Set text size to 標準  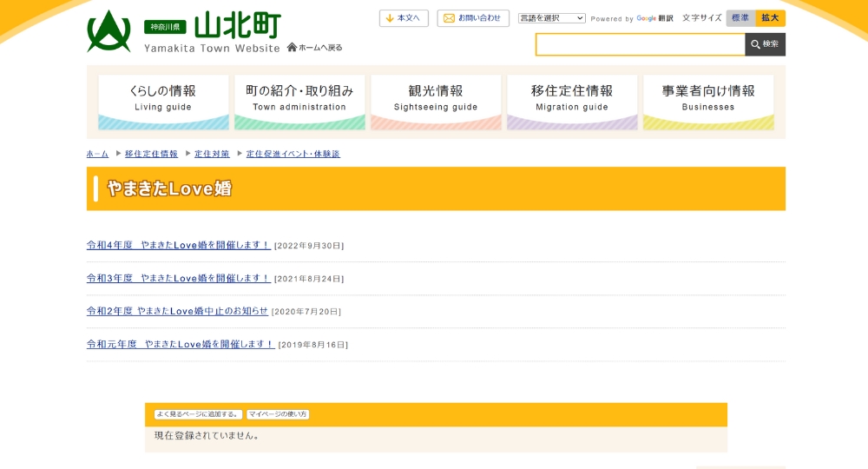click(x=740, y=18)
